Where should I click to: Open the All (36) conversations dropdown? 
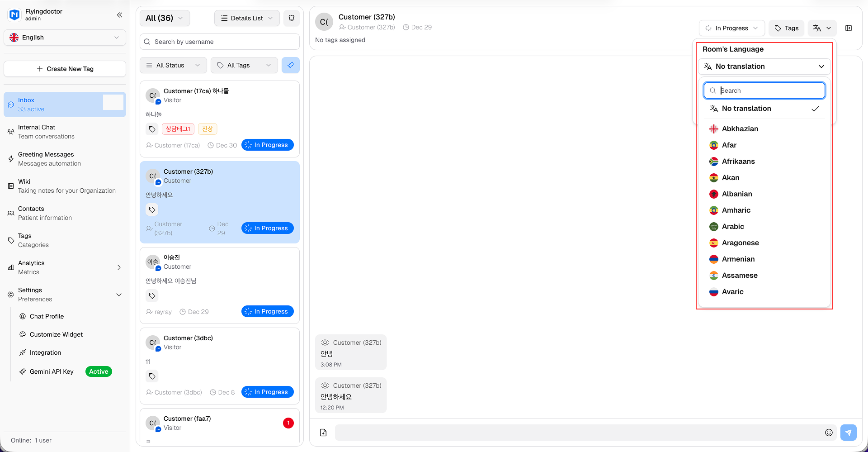pyautogui.click(x=165, y=18)
